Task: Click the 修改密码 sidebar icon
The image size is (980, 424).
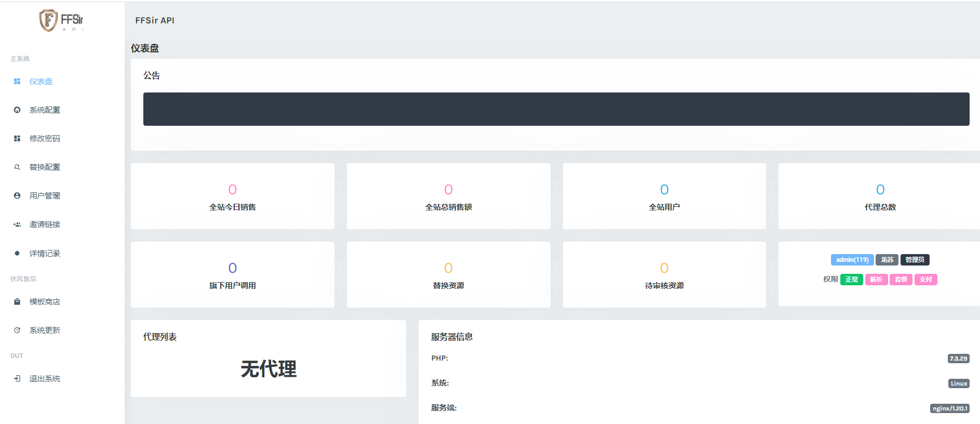Action: point(17,139)
